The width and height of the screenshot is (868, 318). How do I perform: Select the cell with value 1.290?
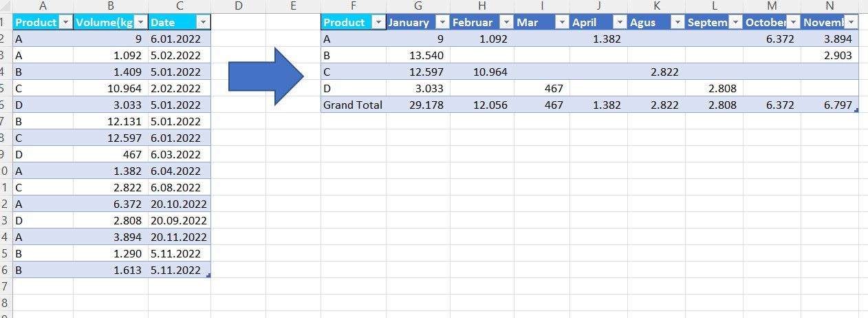(x=111, y=254)
